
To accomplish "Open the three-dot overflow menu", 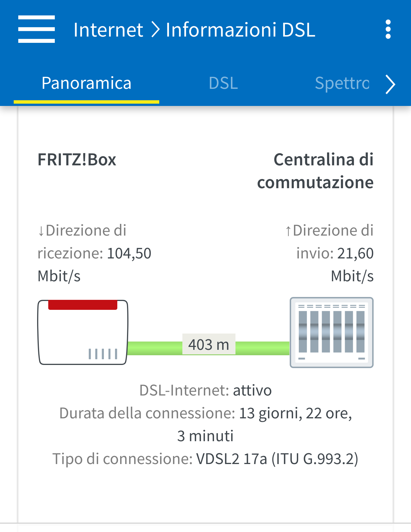I will [x=388, y=29].
